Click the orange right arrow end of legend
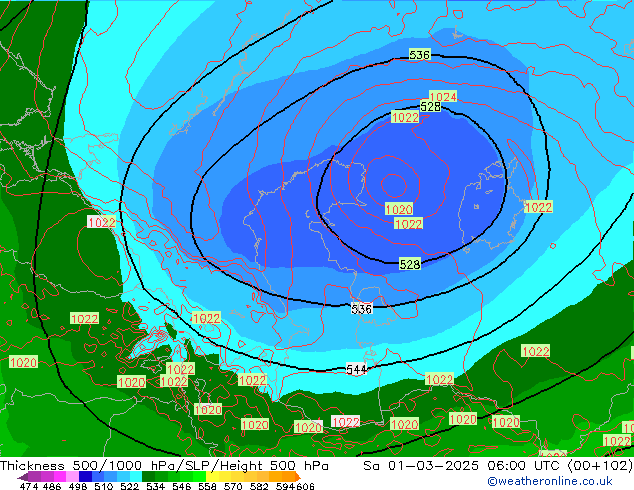 [x=298, y=477]
